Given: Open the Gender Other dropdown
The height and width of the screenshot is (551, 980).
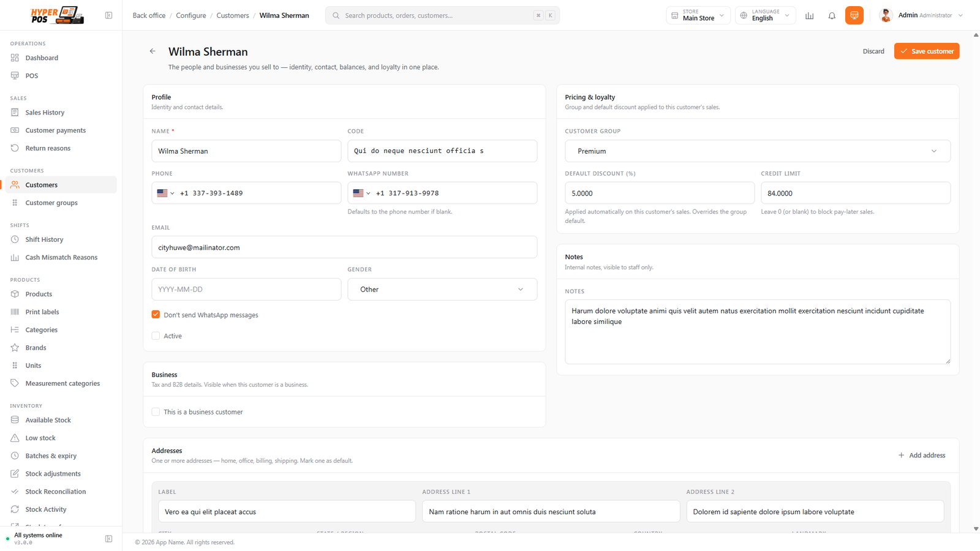Looking at the screenshot, I should pyautogui.click(x=442, y=290).
